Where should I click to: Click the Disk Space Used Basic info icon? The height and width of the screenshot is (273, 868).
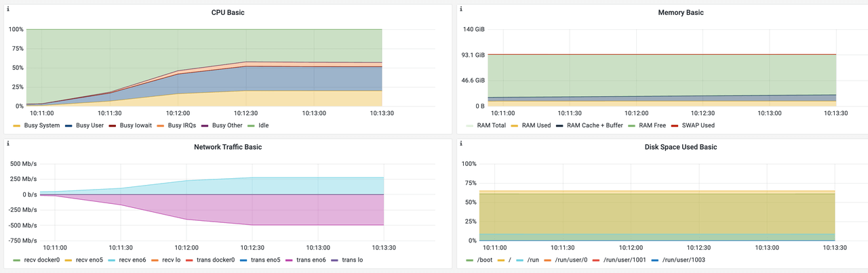[462, 144]
